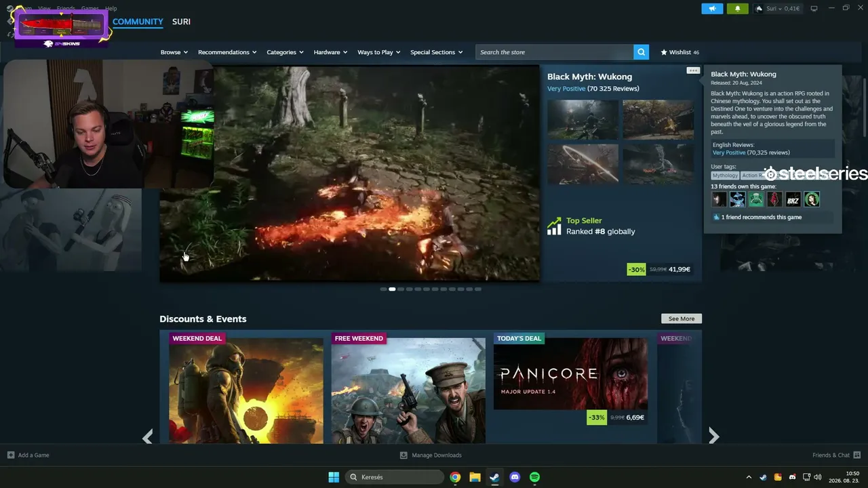
Task: Open the Black Myth: Wukong title
Action: click(589, 77)
